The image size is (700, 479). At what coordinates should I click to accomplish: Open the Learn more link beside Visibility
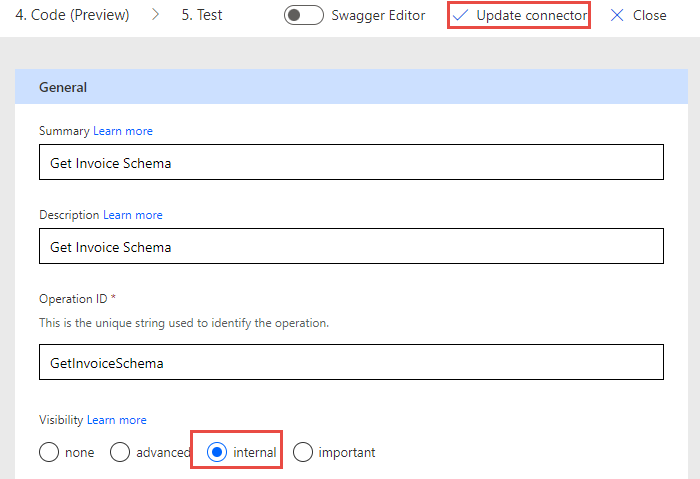click(117, 420)
